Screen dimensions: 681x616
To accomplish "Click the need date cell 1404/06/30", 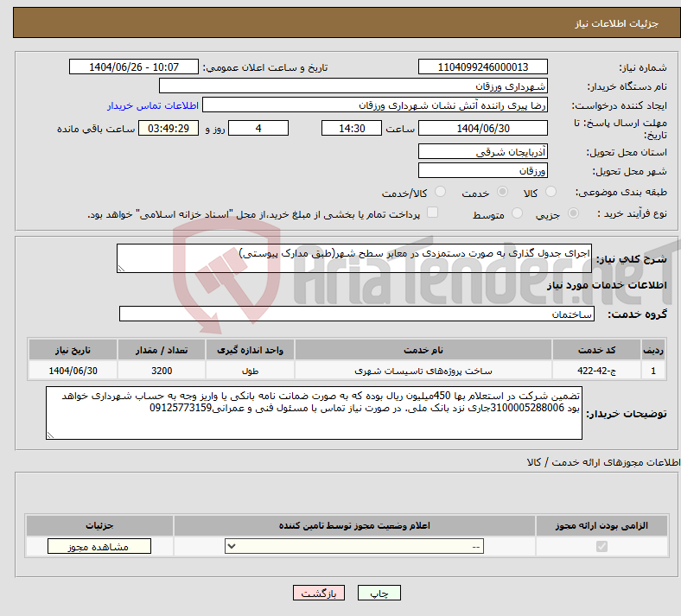I will click(73, 371).
